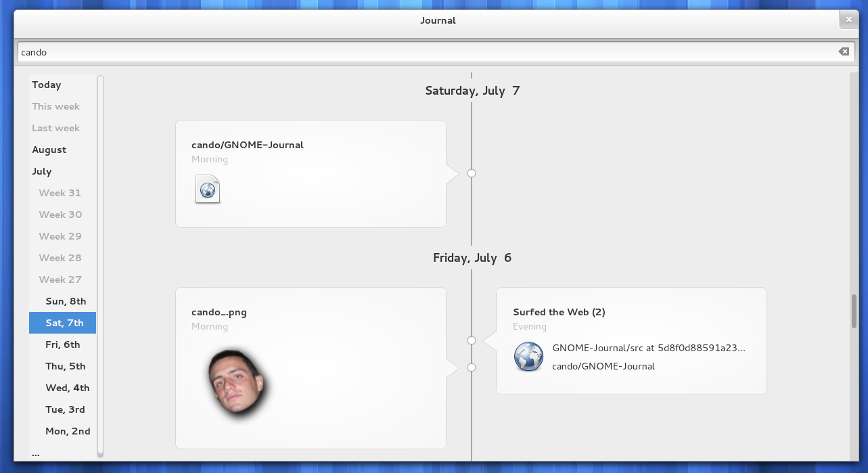Click 'Morning' label under cando_.png
Screen dimensions: 868x473
[210, 326]
